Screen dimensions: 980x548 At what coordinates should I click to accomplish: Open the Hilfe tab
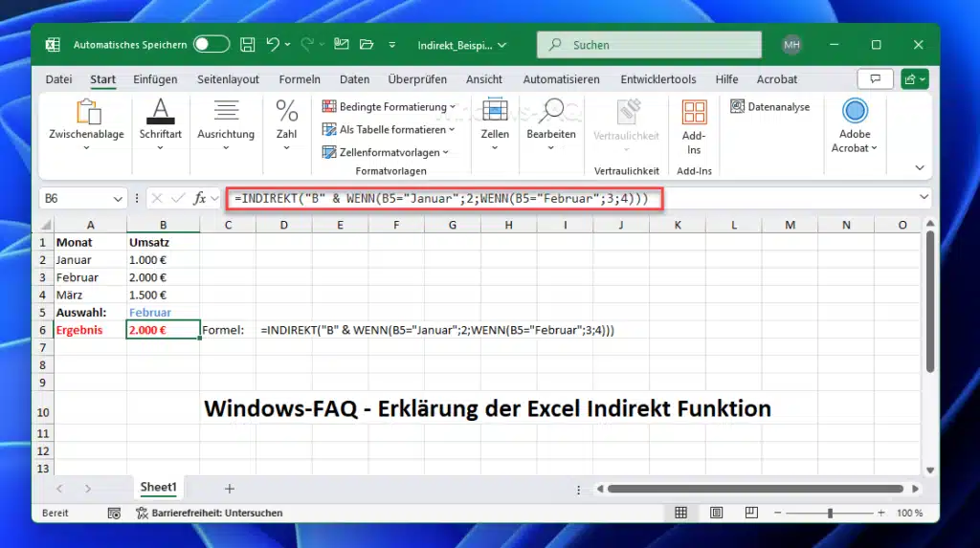[x=726, y=79]
